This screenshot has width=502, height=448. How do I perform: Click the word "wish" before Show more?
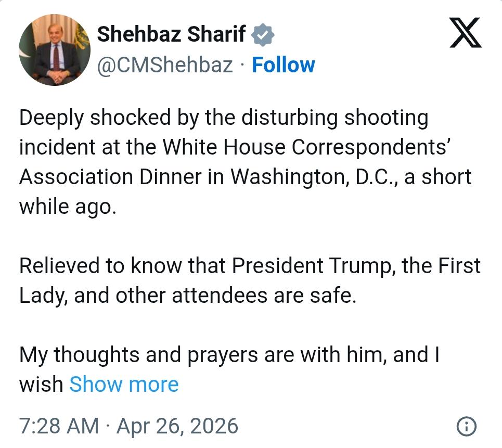coord(41,385)
